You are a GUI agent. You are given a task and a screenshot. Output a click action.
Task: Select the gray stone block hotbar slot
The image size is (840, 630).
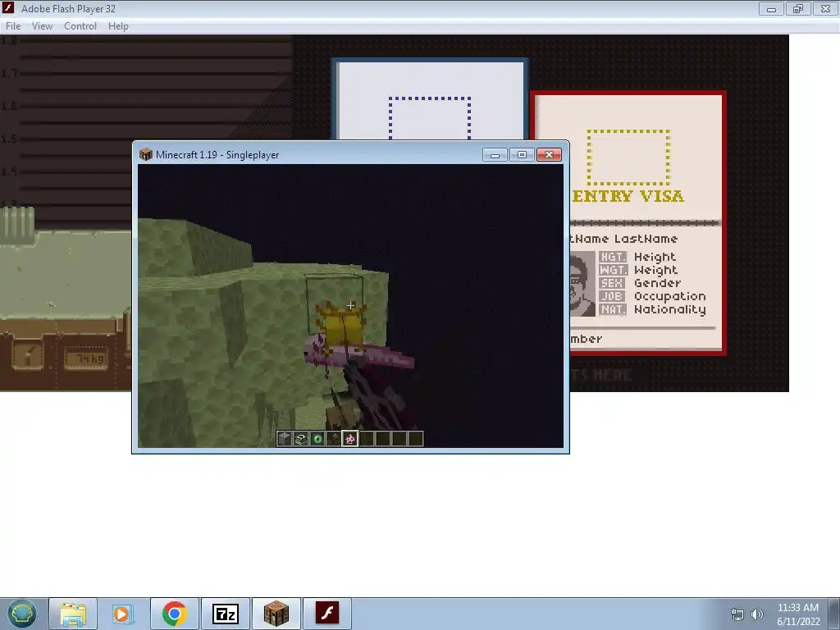click(285, 439)
